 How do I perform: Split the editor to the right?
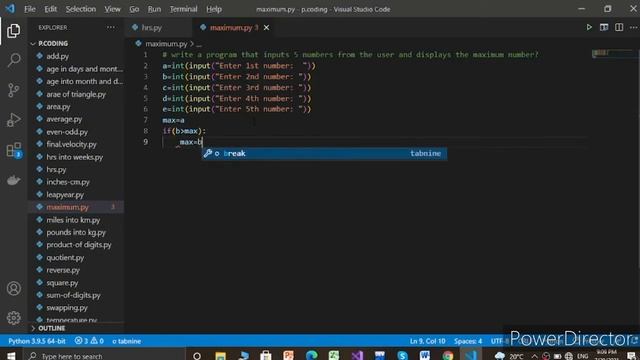point(619,27)
